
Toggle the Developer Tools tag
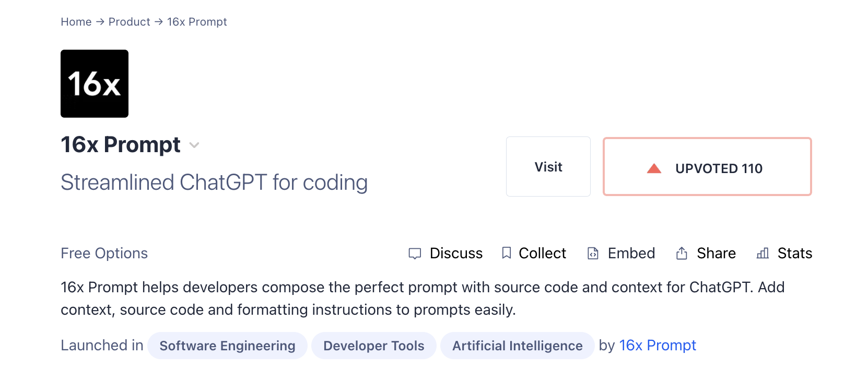[373, 345]
